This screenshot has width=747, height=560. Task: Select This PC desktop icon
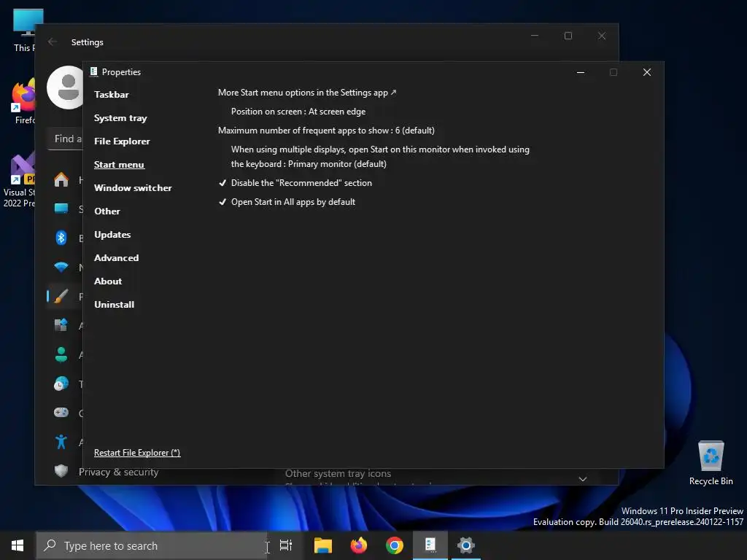tap(23, 30)
